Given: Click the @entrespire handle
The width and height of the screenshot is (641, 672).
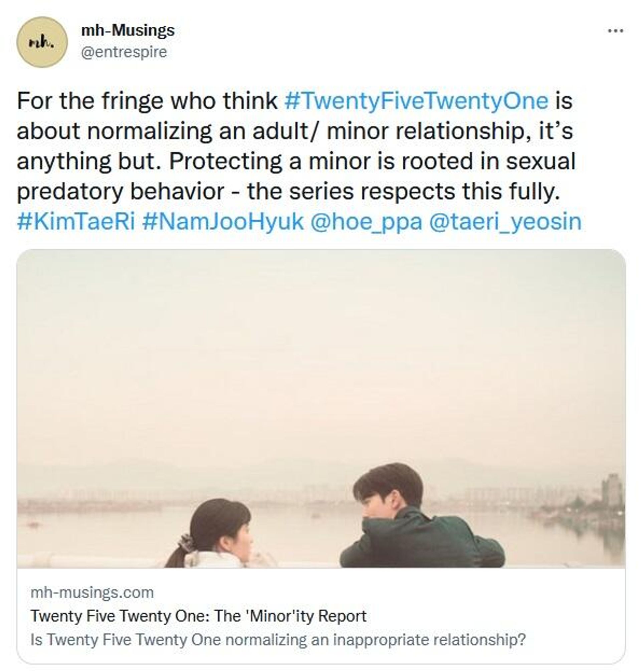Looking at the screenshot, I should [x=124, y=52].
